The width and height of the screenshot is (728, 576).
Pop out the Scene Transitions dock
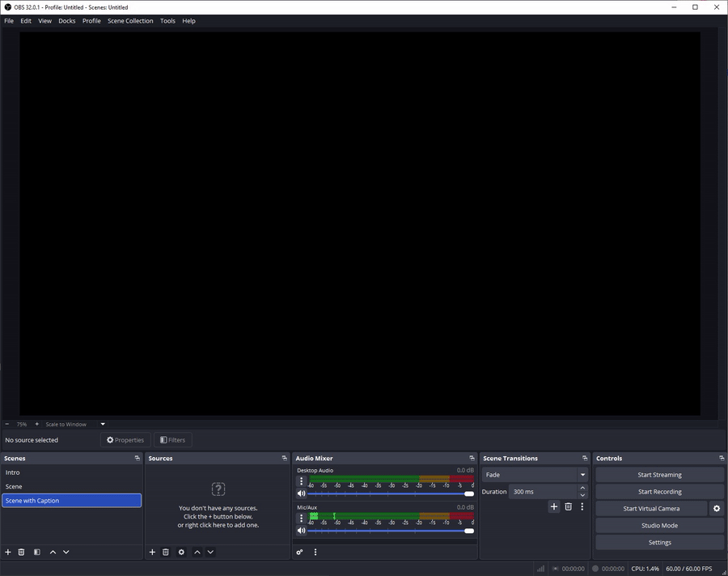point(585,458)
